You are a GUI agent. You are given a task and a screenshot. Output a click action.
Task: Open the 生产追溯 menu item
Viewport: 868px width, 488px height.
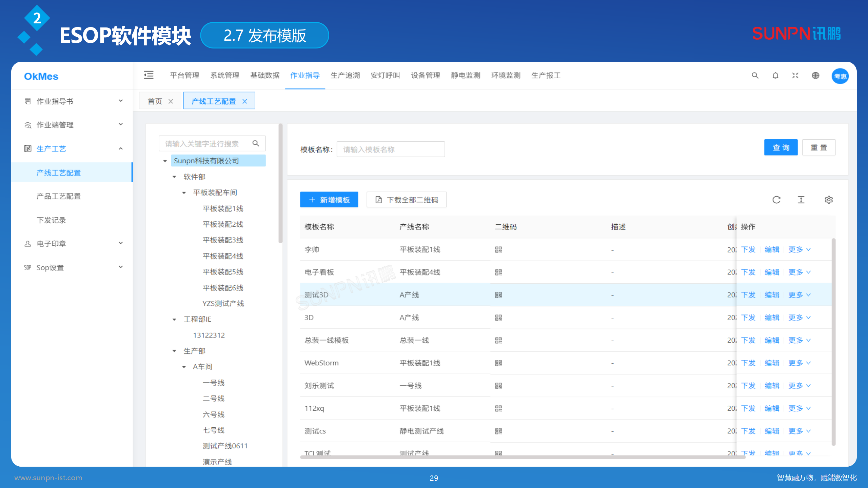coord(345,75)
